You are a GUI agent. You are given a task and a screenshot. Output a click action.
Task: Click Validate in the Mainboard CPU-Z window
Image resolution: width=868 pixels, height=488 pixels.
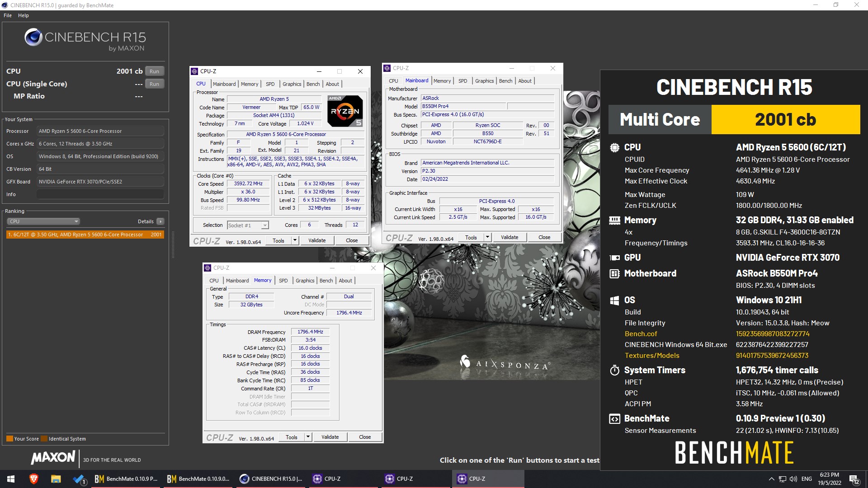coord(509,237)
